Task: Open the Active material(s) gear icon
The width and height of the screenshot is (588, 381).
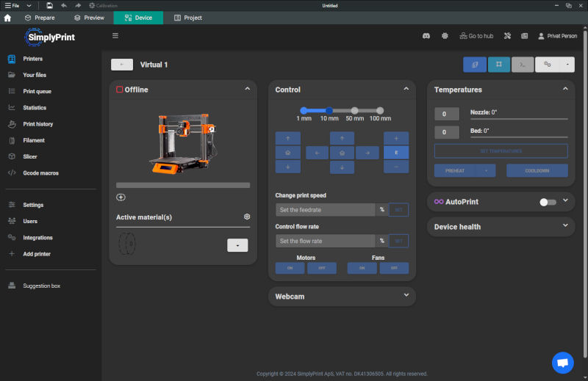Action: [247, 217]
